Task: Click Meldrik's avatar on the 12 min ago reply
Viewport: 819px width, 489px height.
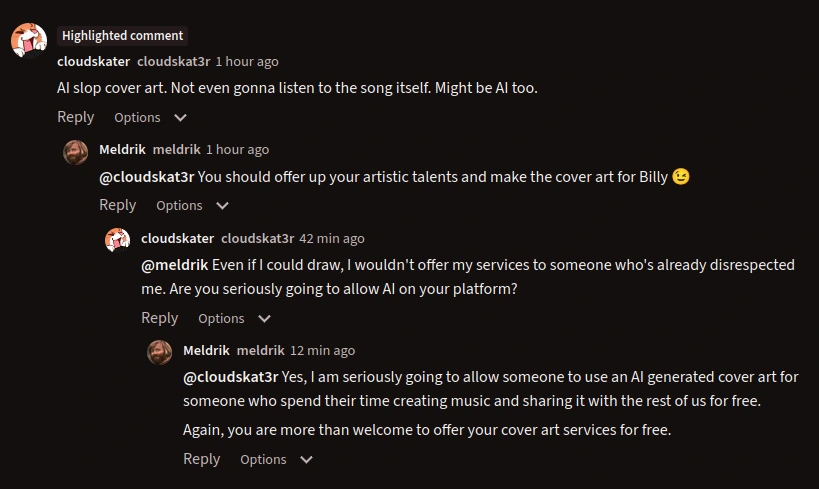Action: point(160,352)
